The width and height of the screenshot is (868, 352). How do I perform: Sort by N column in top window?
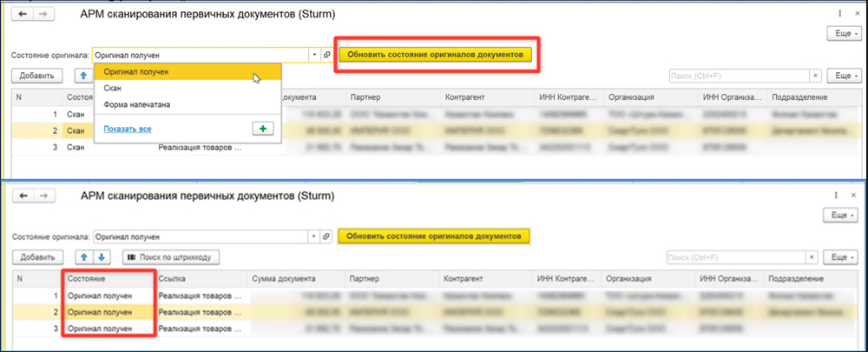click(37, 97)
